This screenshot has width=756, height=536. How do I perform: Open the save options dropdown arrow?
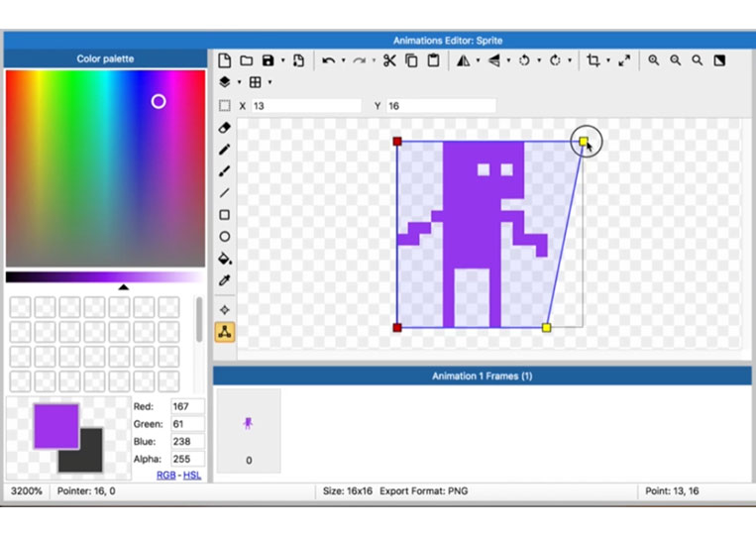[282, 60]
